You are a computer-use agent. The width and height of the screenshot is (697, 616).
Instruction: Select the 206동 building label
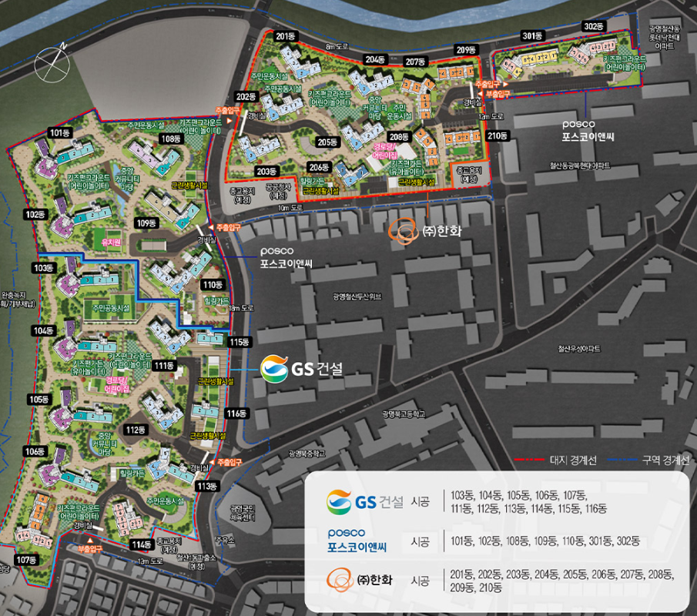[319, 167]
